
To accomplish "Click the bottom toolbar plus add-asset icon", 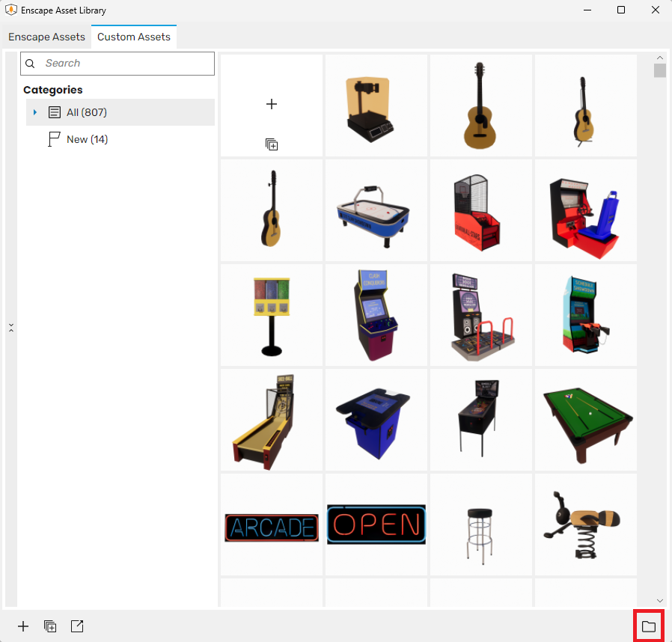I will pos(23,626).
